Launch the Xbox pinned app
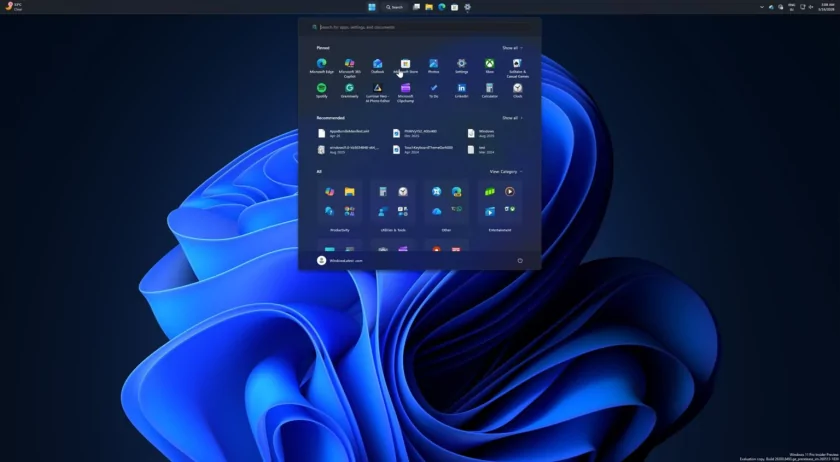Viewport: 840px width, 462px height. 490,66
